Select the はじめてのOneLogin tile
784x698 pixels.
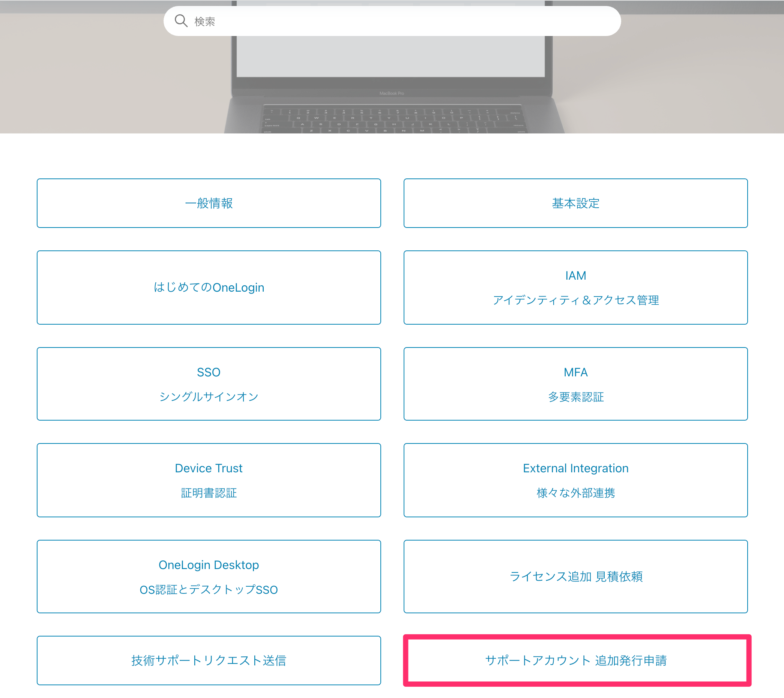(x=209, y=288)
